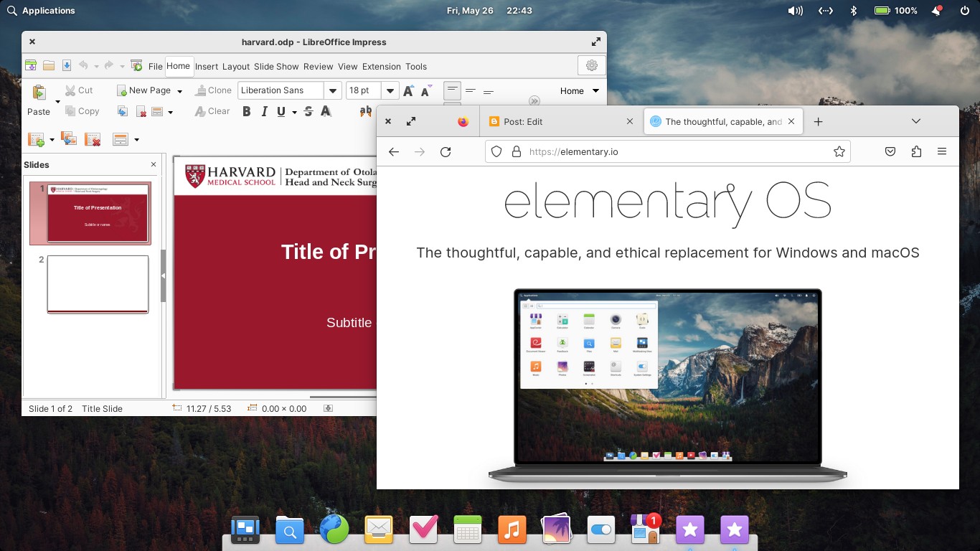980x551 pixels.
Task: Select the 'Post: Edit' Firefox tab
Action: pos(560,121)
